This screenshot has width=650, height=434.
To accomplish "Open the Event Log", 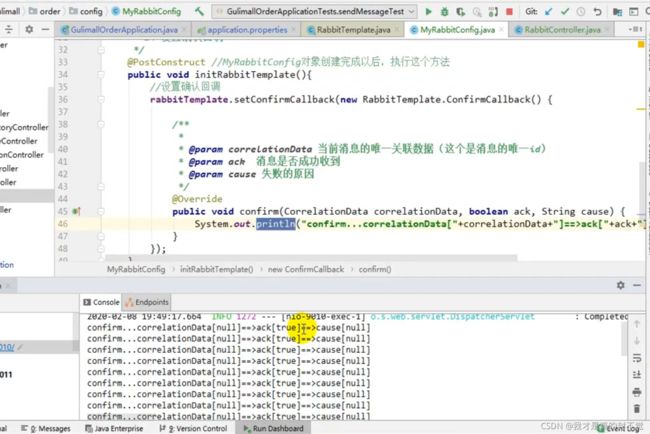I will (619, 429).
